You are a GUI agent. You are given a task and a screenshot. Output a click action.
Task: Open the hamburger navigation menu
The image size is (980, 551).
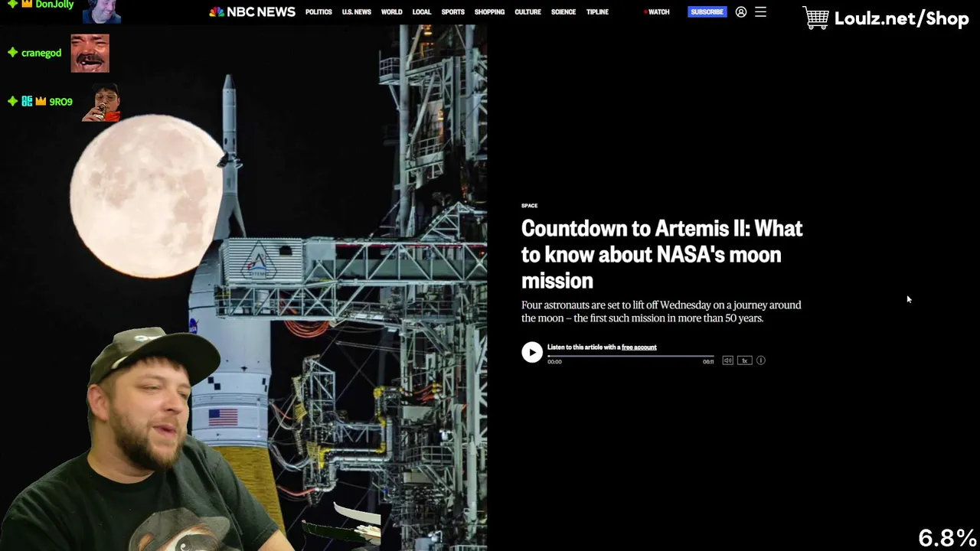click(x=760, y=12)
